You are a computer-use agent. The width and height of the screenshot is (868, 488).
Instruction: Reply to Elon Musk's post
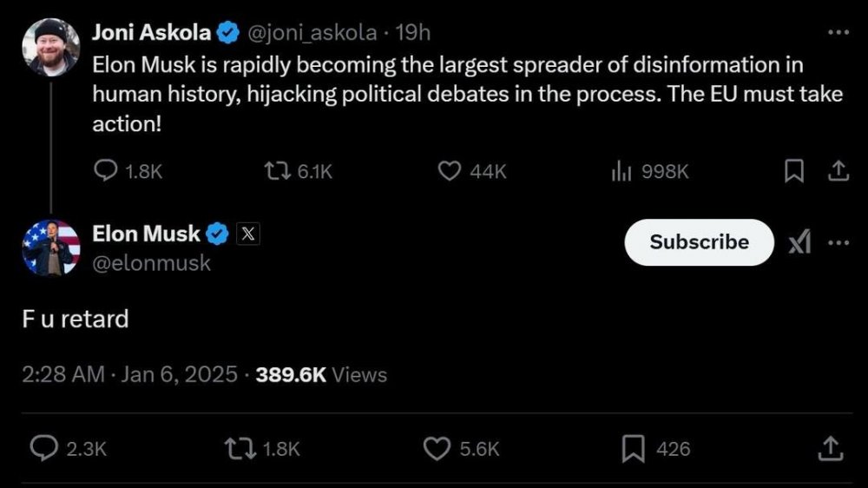click(44, 448)
